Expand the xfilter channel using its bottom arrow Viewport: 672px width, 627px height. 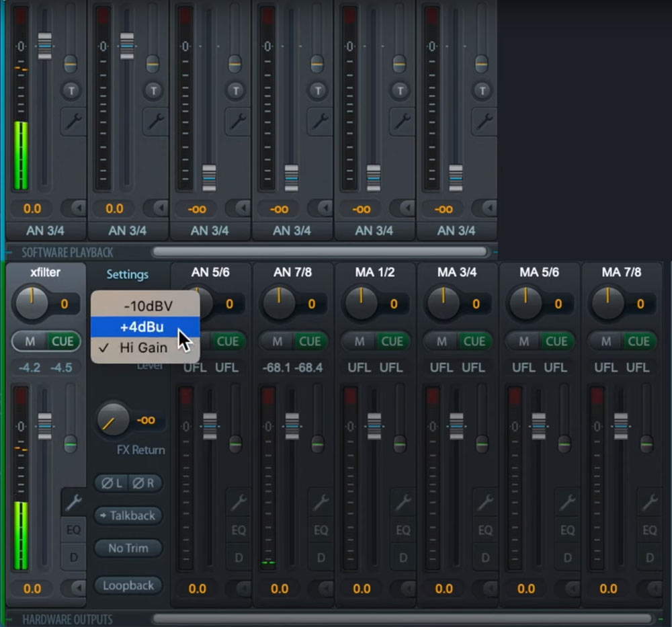click(x=75, y=588)
